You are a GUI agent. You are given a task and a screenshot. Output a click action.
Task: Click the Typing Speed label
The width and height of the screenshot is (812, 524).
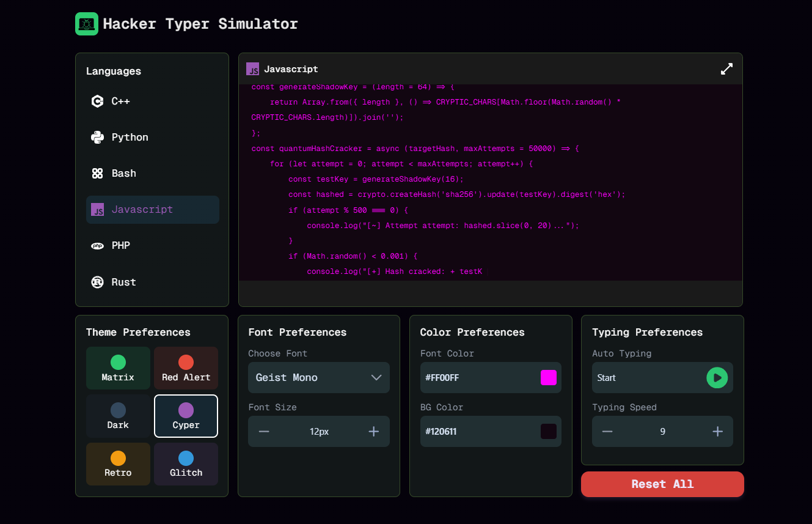[624, 407]
